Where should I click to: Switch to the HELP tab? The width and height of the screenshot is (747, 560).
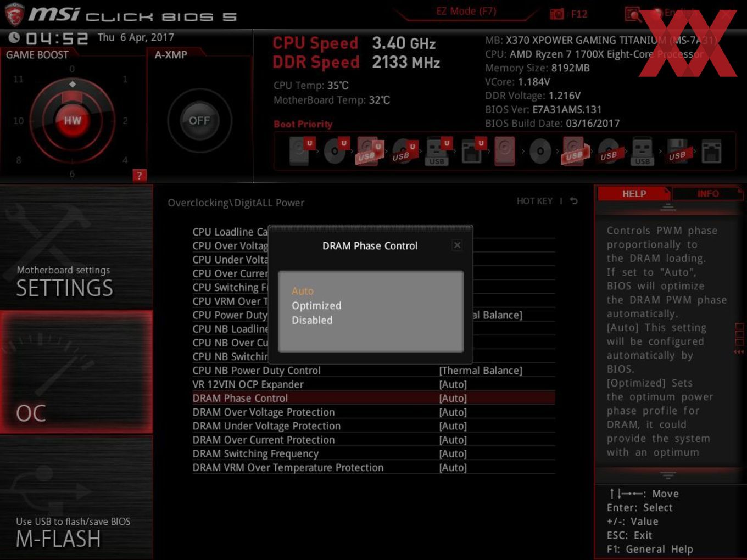634,194
